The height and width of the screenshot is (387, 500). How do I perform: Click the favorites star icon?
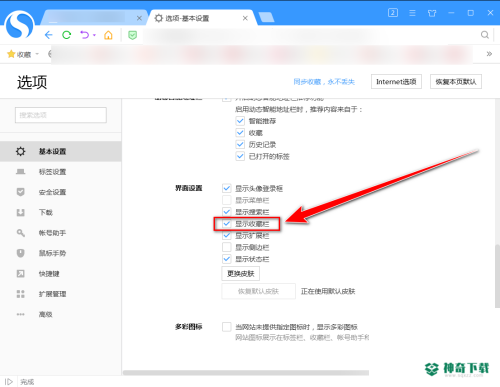pyautogui.click(x=11, y=54)
